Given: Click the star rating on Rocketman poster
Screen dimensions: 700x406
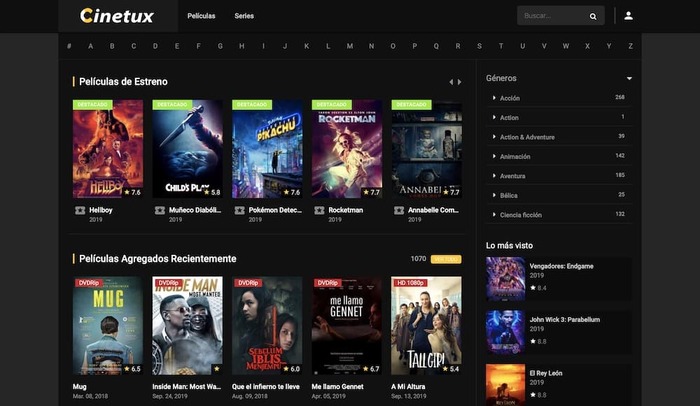Looking at the screenshot, I should coord(371,192).
